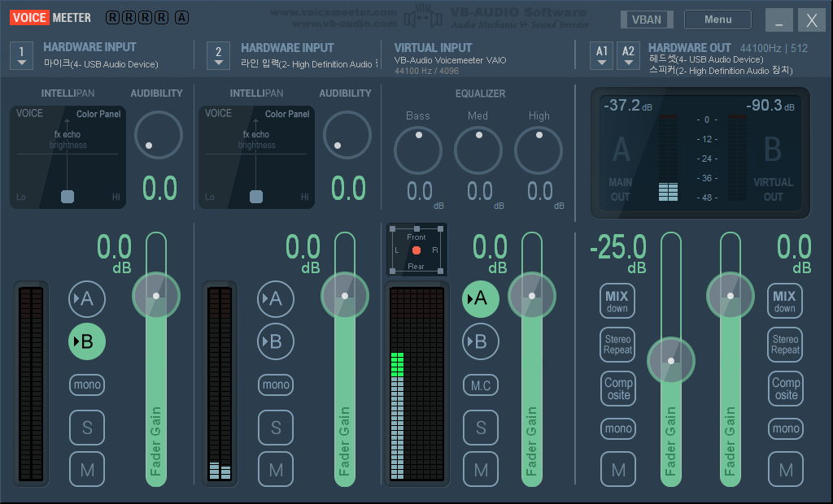
Task: Mute Hardware Input 2 strip
Action: click(x=275, y=470)
